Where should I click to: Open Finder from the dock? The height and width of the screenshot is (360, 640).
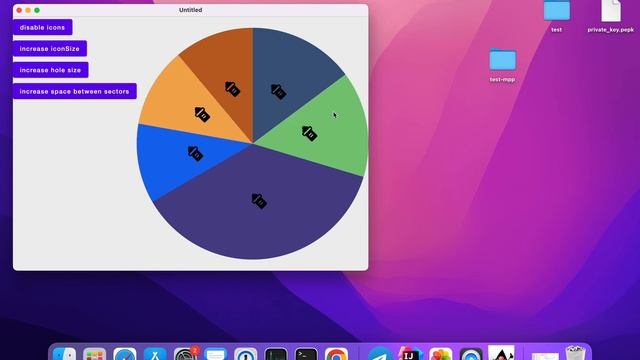(64, 354)
